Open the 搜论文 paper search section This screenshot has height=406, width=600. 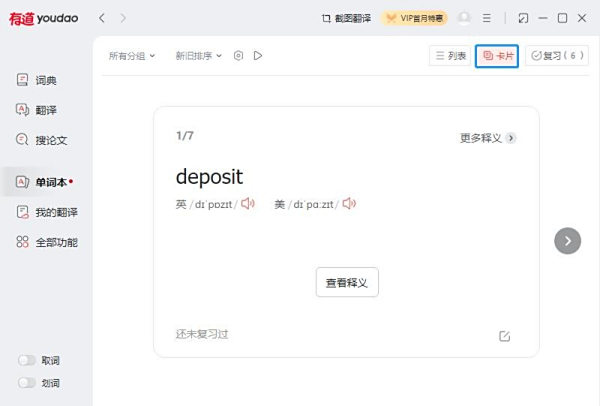[42, 140]
